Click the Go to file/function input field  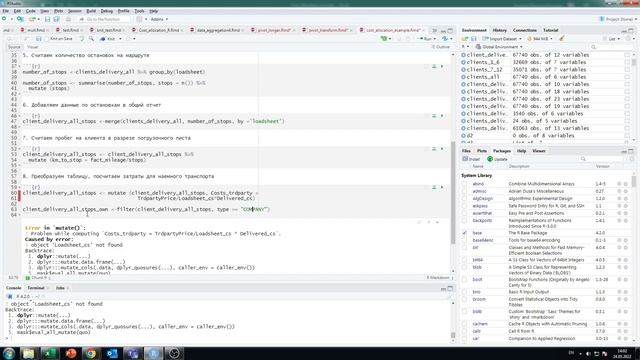pos(104,19)
